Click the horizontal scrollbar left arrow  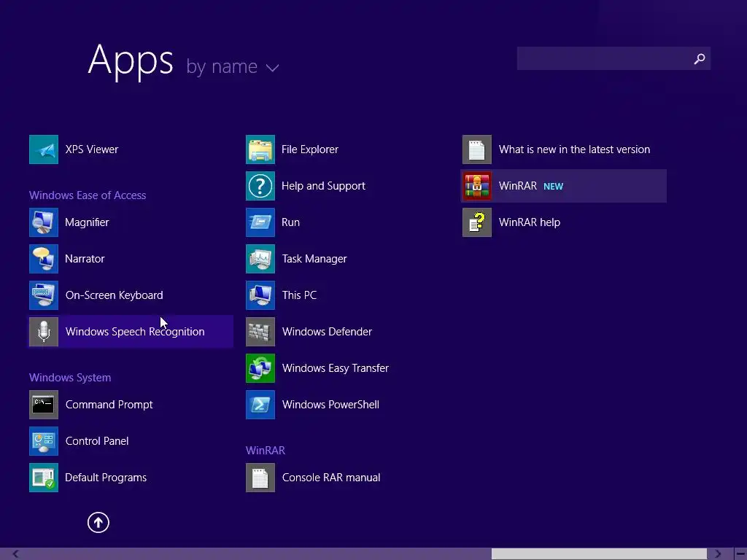coord(16,554)
